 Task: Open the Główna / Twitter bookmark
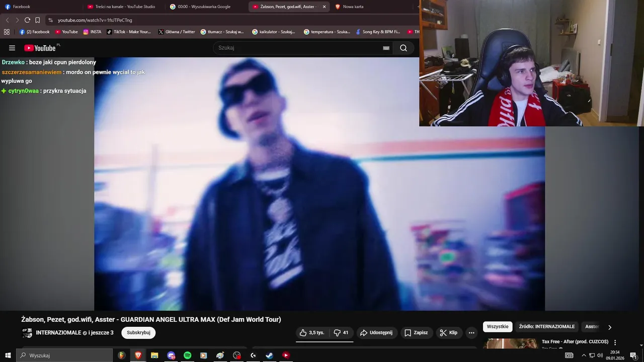pos(176,32)
